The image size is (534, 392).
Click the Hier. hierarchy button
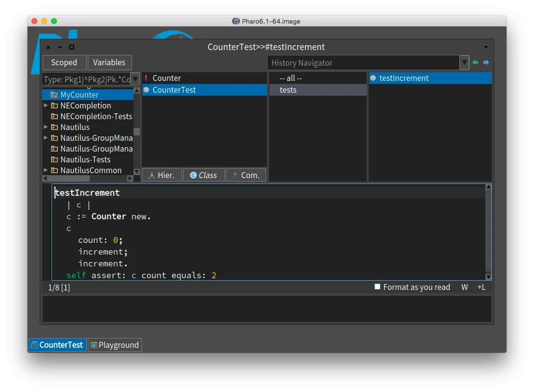click(x=162, y=175)
